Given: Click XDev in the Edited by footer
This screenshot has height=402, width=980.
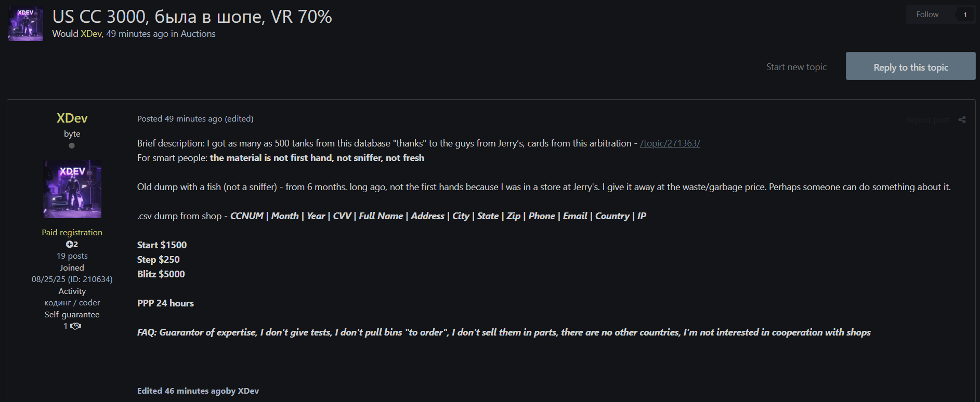Looking at the screenshot, I should 248,391.
